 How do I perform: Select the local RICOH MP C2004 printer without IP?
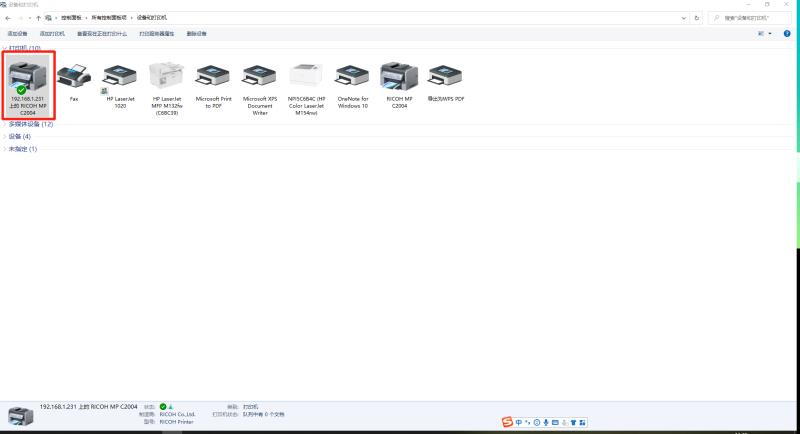(x=399, y=86)
